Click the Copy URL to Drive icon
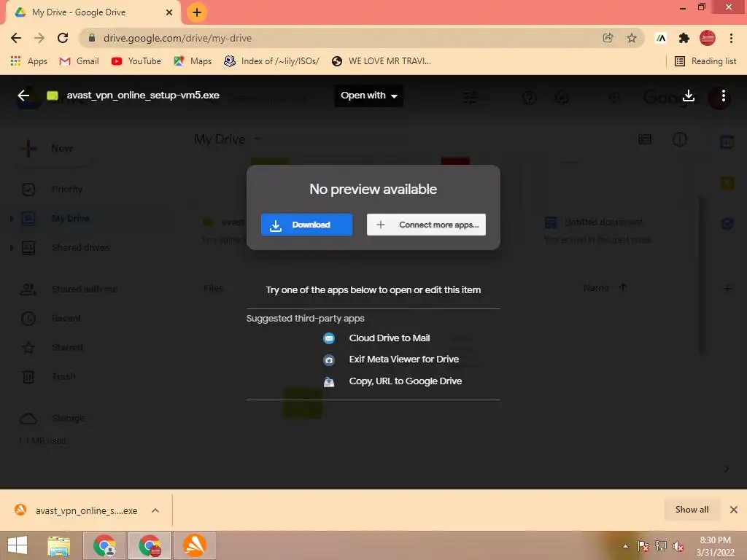 coord(329,382)
